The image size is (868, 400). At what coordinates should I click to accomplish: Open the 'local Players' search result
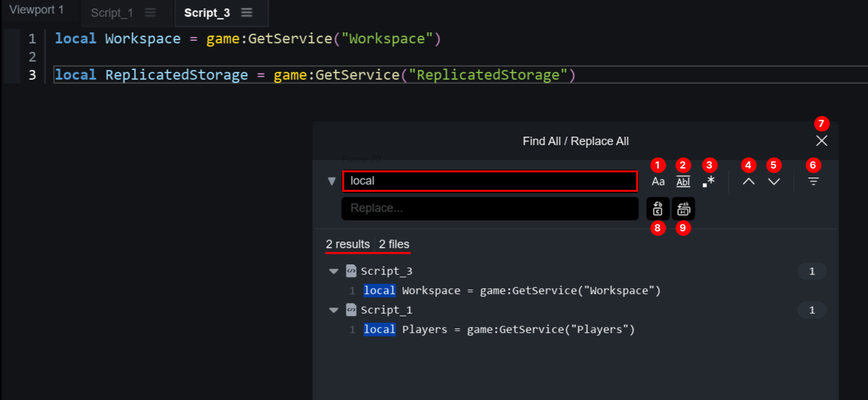(x=498, y=330)
